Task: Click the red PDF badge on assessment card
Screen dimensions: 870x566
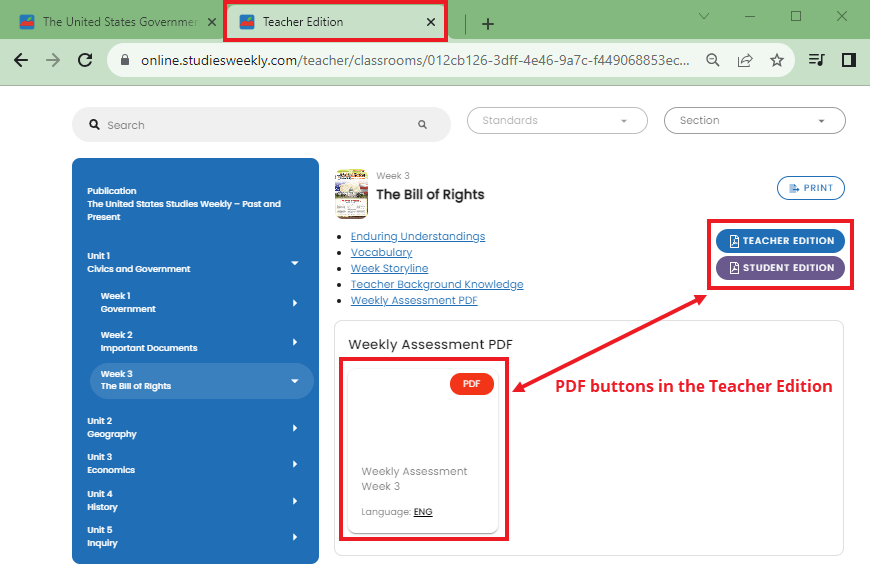Action: coord(472,384)
